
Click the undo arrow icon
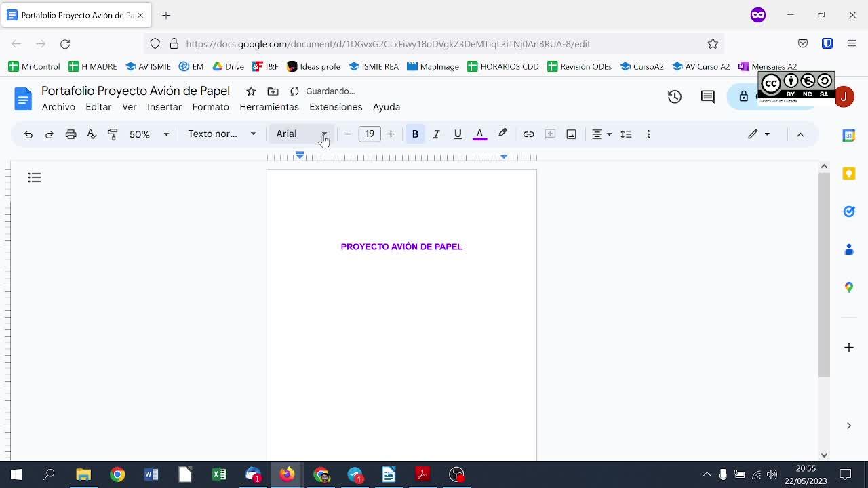point(28,134)
